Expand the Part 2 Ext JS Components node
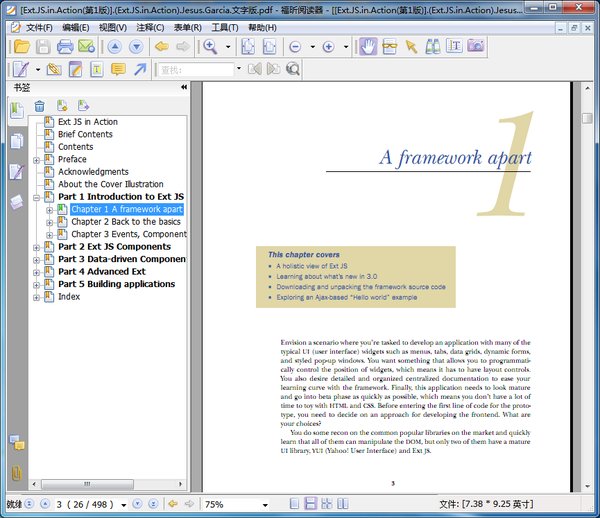The image size is (600, 518). point(37,247)
